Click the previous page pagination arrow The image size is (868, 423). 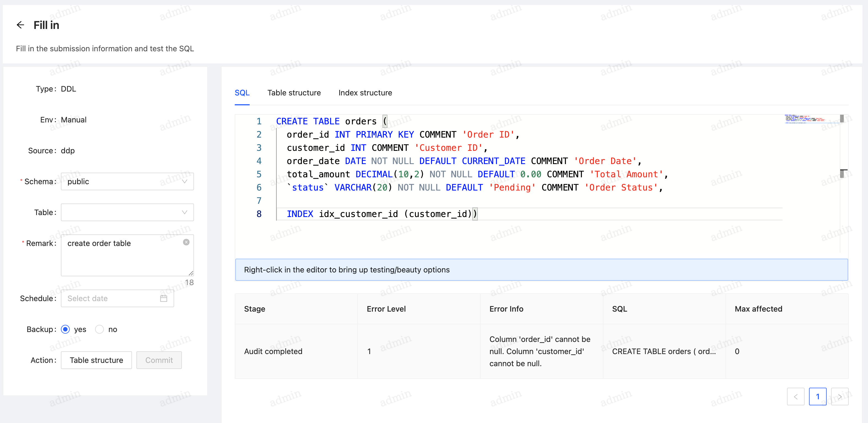(796, 397)
